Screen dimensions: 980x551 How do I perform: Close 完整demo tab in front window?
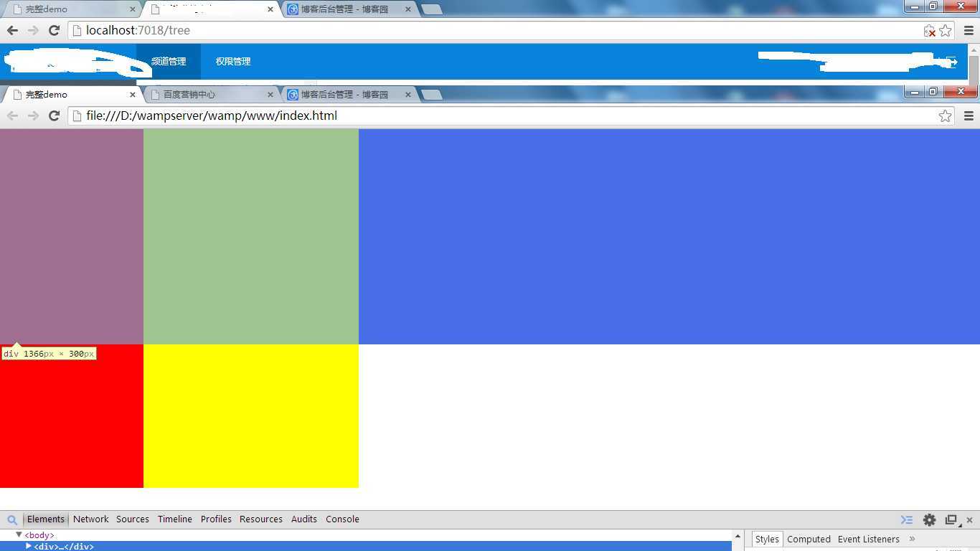click(133, 94)
